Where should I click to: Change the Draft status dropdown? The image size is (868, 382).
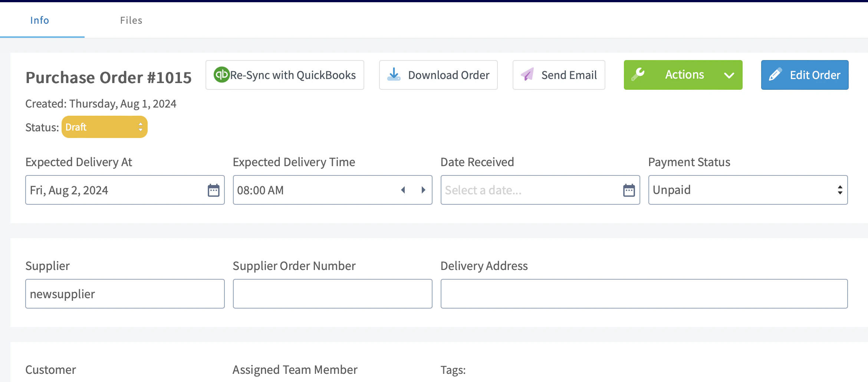click(105, 127)
